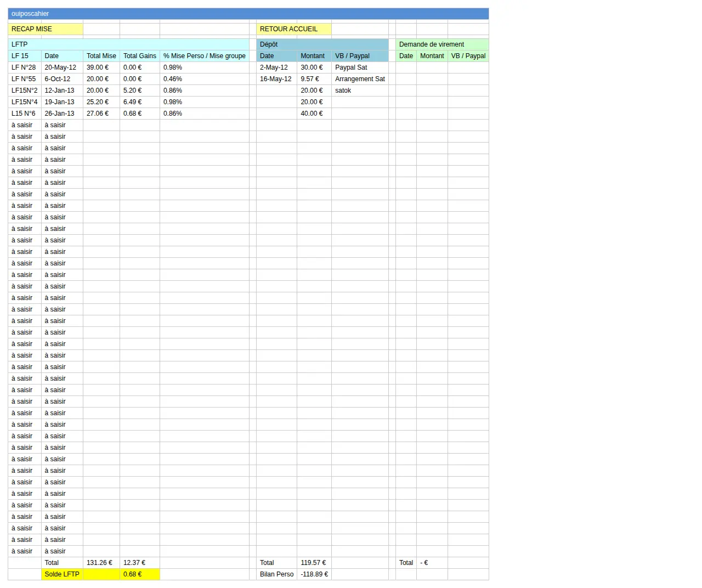This screenshot has height=588, width=702.
Task: Select the 6.49 € gains cell
Action: [x=140, y=102]
